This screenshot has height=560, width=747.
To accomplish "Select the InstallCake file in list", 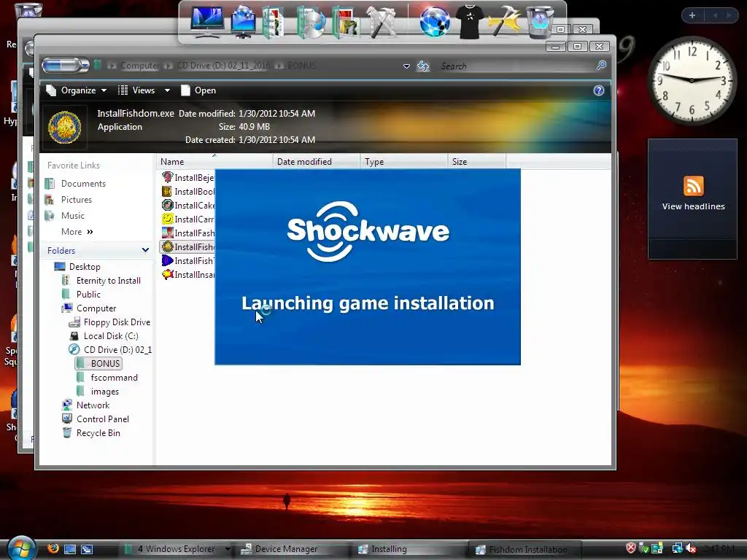I will (x=187, y=205).
